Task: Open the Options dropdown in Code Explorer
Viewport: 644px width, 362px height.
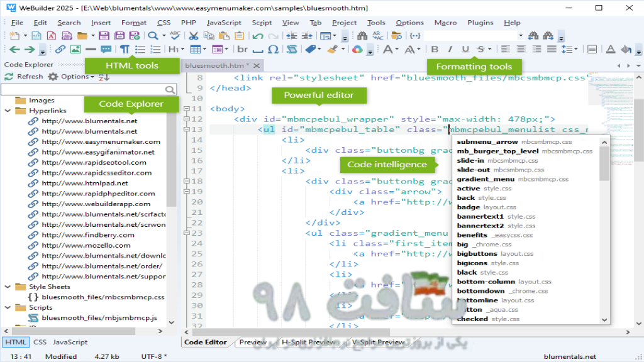Action: click(77, 77)
